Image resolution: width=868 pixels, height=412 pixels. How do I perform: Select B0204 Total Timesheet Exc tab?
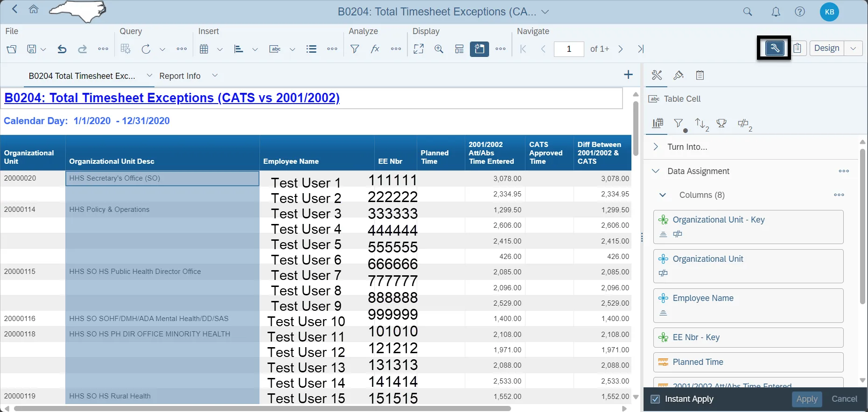[82, 76]
